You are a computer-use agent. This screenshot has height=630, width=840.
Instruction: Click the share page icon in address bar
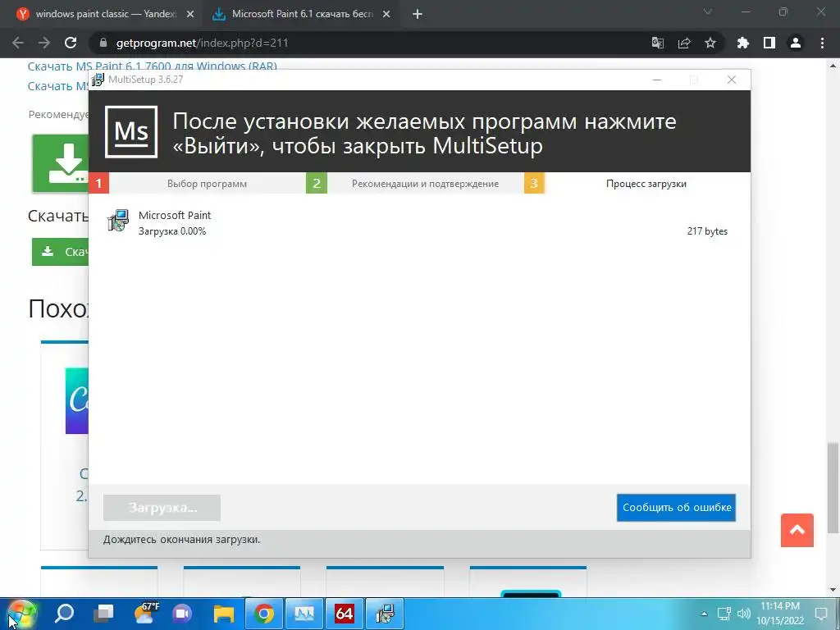coord(684,43)
